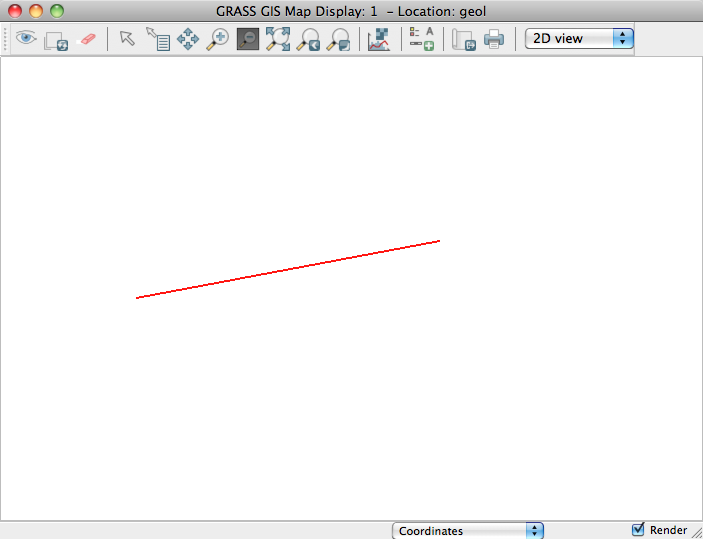703x539 pixels.
Task: Open the Analyze map tools
Action: pyautogui.click(x=379, y=40)
